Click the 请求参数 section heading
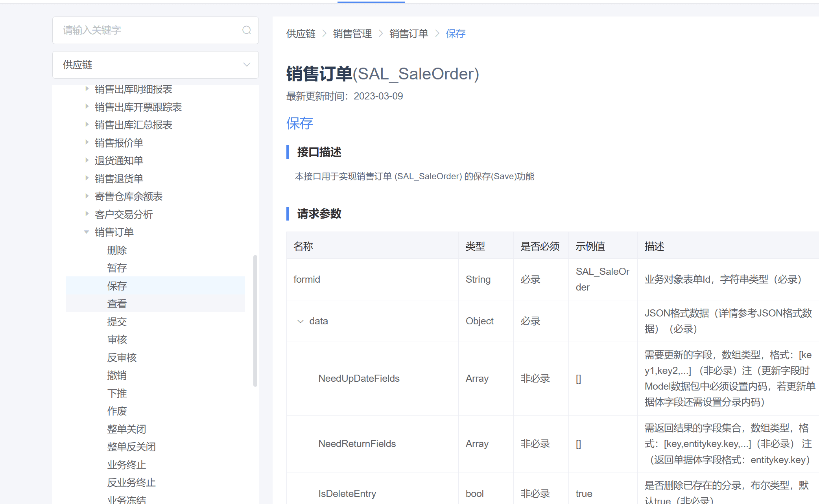Viewport: 819px width, 504px height. [x=319, y=214]
